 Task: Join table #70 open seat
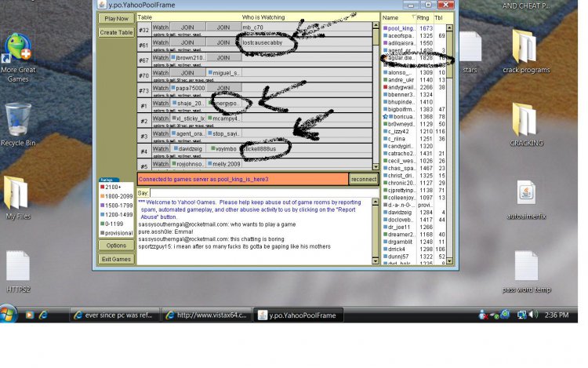187,73
